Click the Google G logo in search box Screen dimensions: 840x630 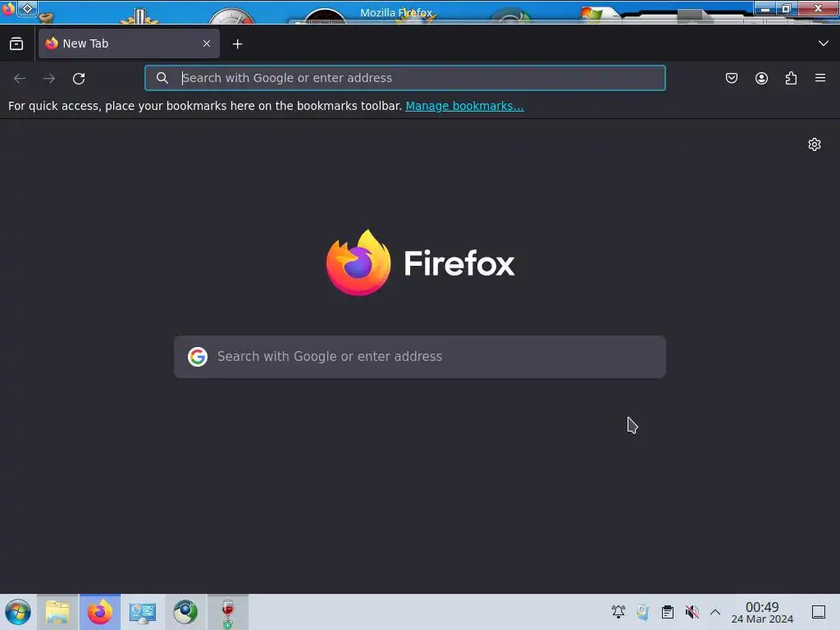coord(198,357)
